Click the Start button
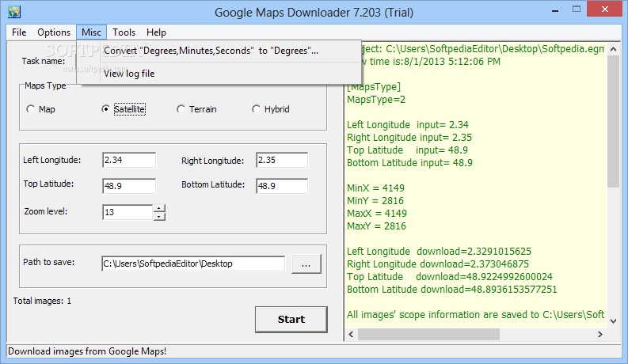The width and height of the screenshot is (628, 364). tap(291, 319)
